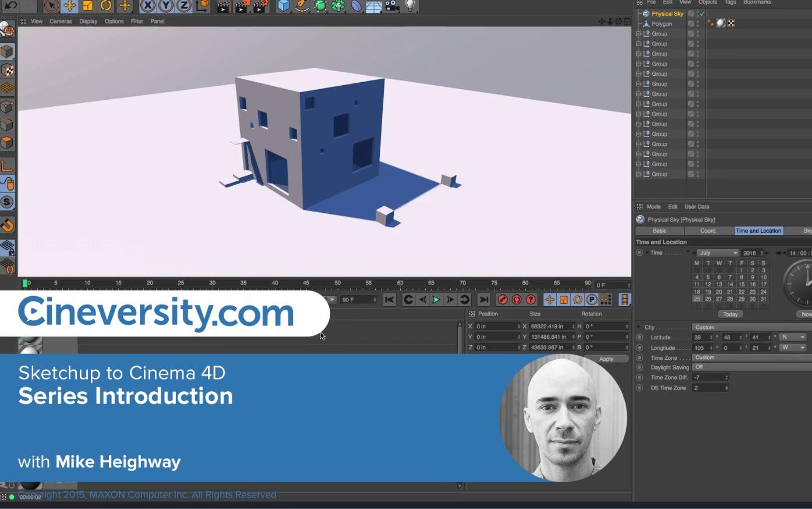Collapse the City section triangle
Viewport: 812px width, 509px height.
[x=639, y=328]
